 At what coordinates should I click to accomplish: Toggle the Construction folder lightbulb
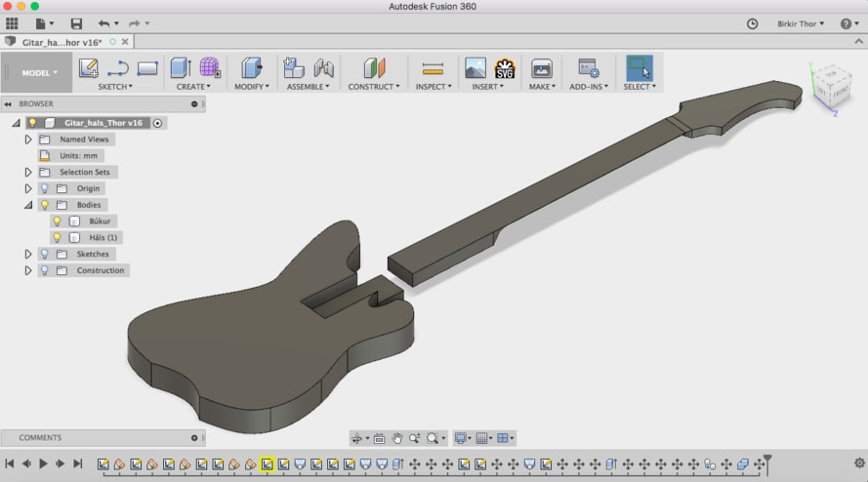(x=45, y=270)
